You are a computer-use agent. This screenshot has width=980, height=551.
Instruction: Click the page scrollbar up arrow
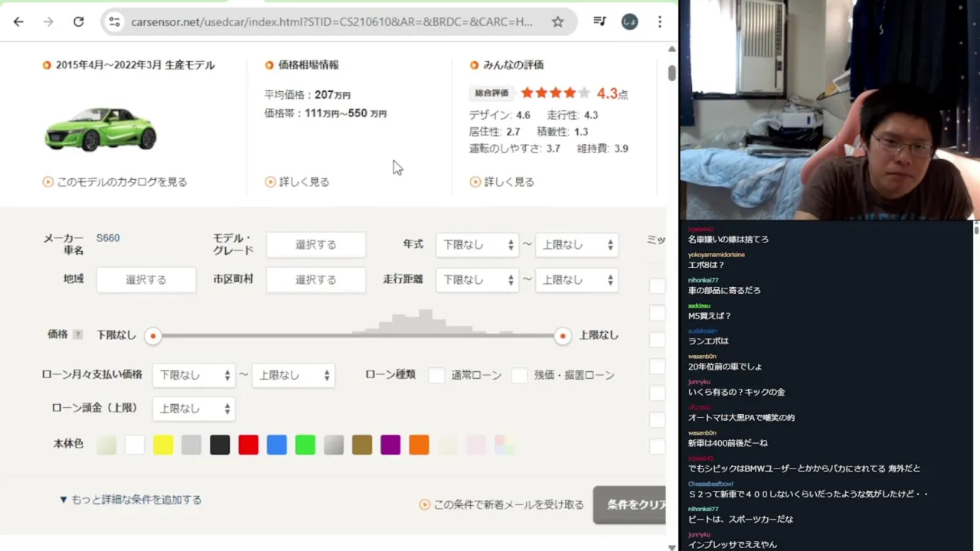point(671,49)
